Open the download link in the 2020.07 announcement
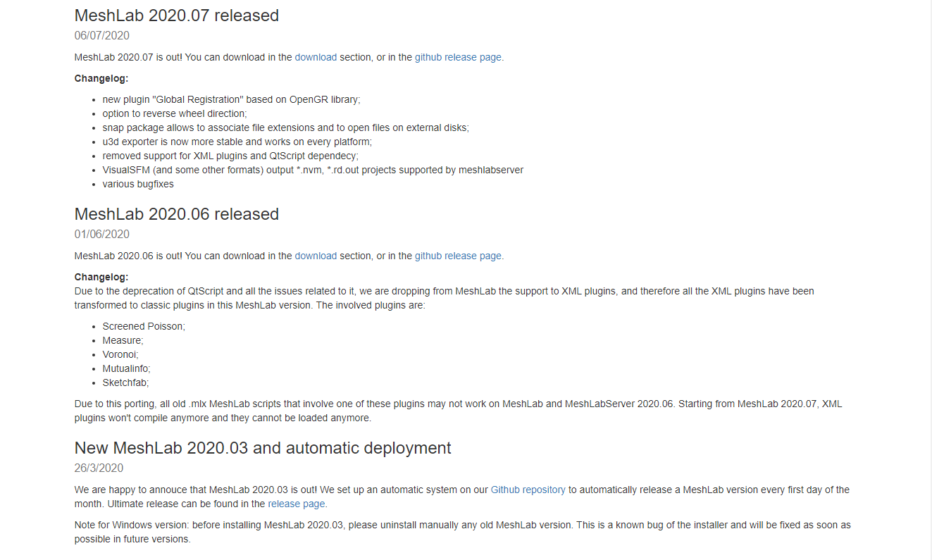 pos(316,58)
